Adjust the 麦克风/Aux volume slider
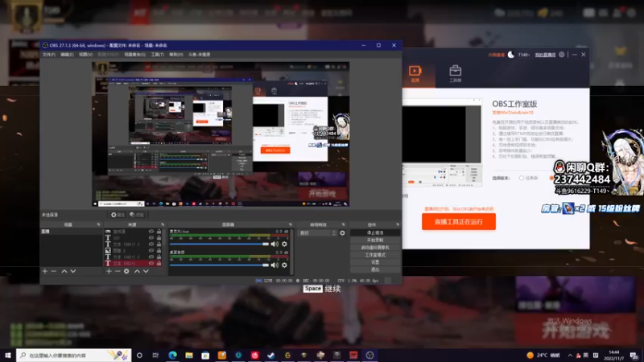Screen dimensions: 644x362 pyautogui.click(x=219, y=245)
